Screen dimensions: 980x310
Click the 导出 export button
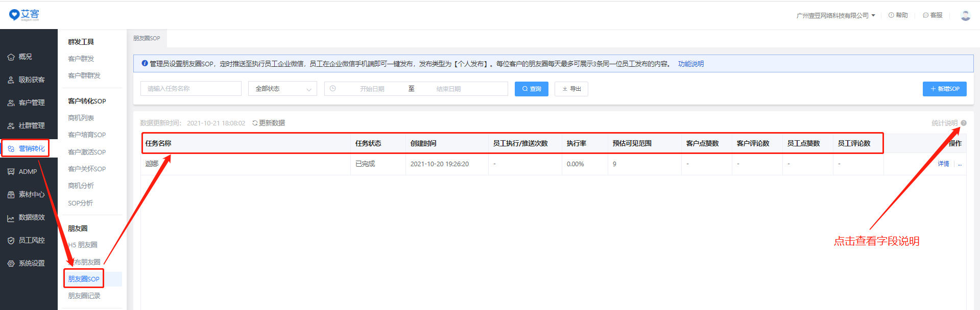571,89
